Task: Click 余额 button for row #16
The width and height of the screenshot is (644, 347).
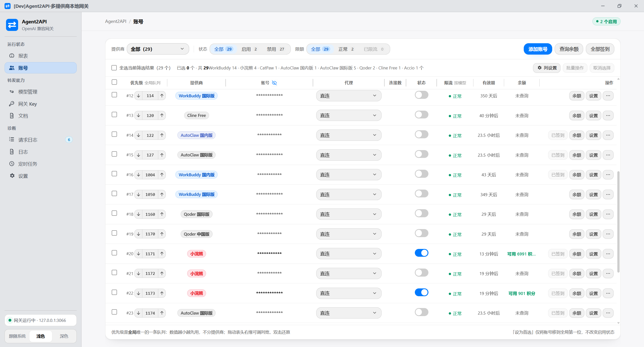Action: pyautogui.click(x=577, y=175)
